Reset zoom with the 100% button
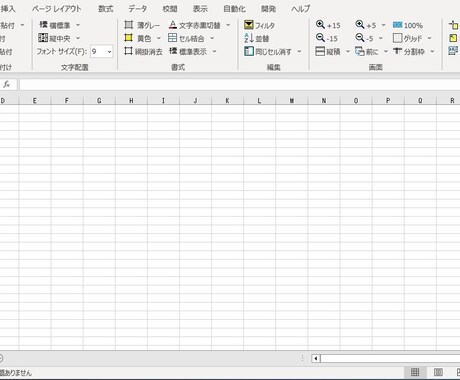The width and height of the screenshot is (460, 380). coord(408,25)
